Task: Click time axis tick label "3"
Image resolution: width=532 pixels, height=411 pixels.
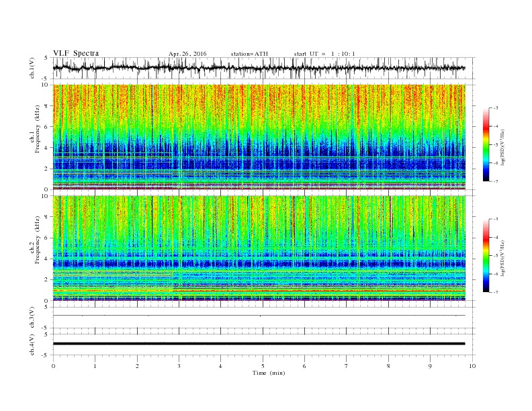Action: 179,366
